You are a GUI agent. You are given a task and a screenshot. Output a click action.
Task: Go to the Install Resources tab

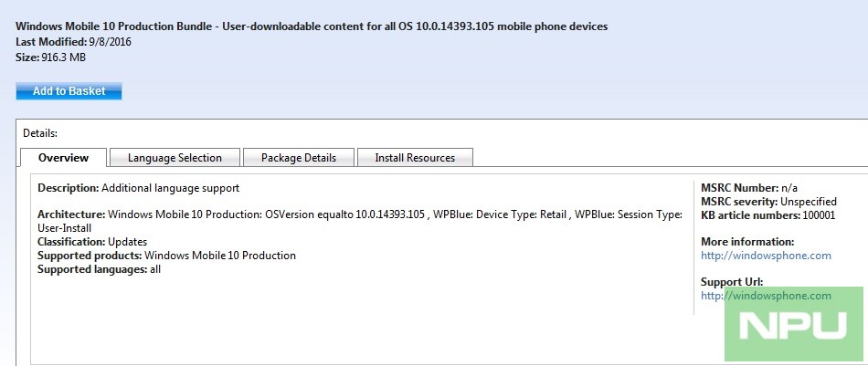pyautogui.click(x=415, y=158)
